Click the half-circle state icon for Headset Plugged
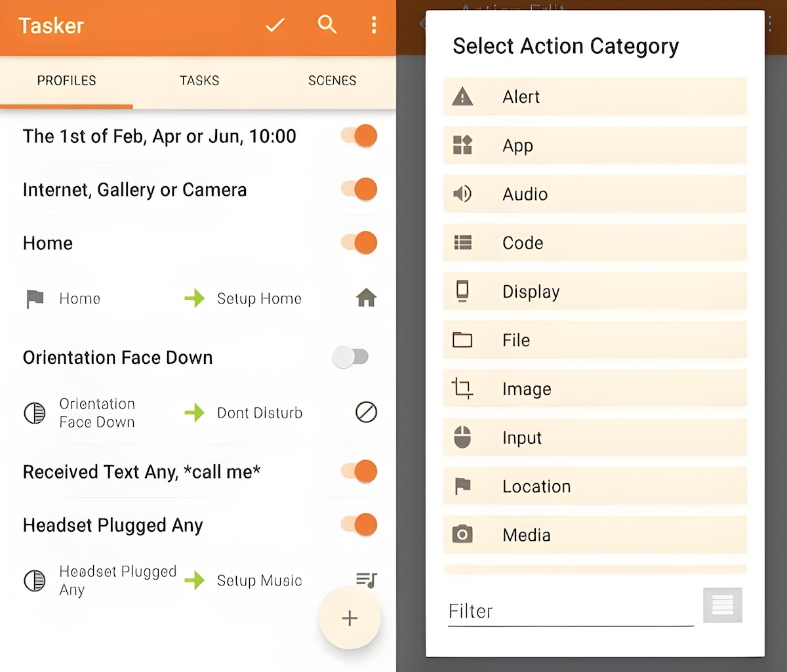This screenshot has width=787, height=672. [35, 581]
